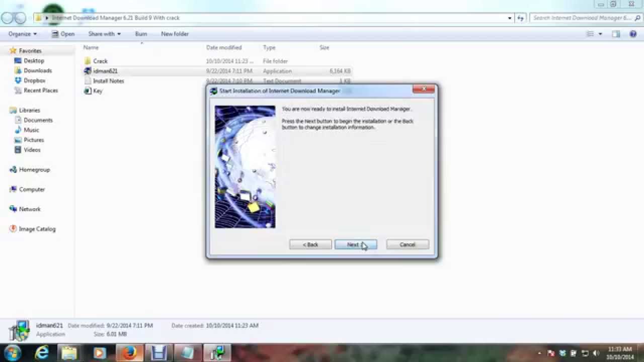Open Windows Media Player from taskbar
This screenshot has height=362, width=644.
pyautogui.click(x=99, y=353)
